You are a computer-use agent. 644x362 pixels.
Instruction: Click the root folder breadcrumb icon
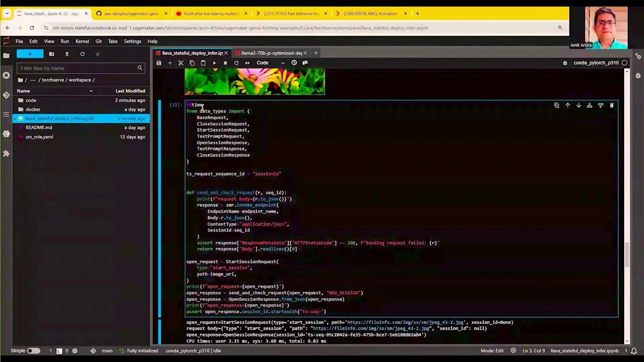pos(20,80)
